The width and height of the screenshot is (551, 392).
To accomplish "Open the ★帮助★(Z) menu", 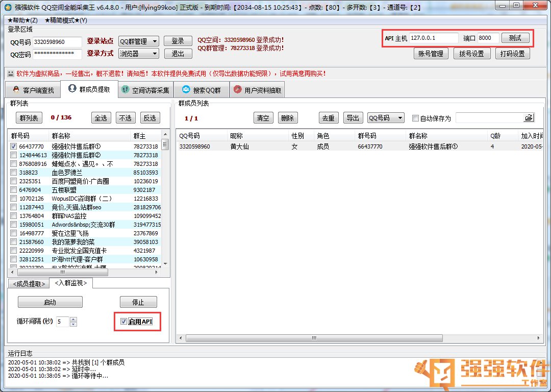I will 22,20.
